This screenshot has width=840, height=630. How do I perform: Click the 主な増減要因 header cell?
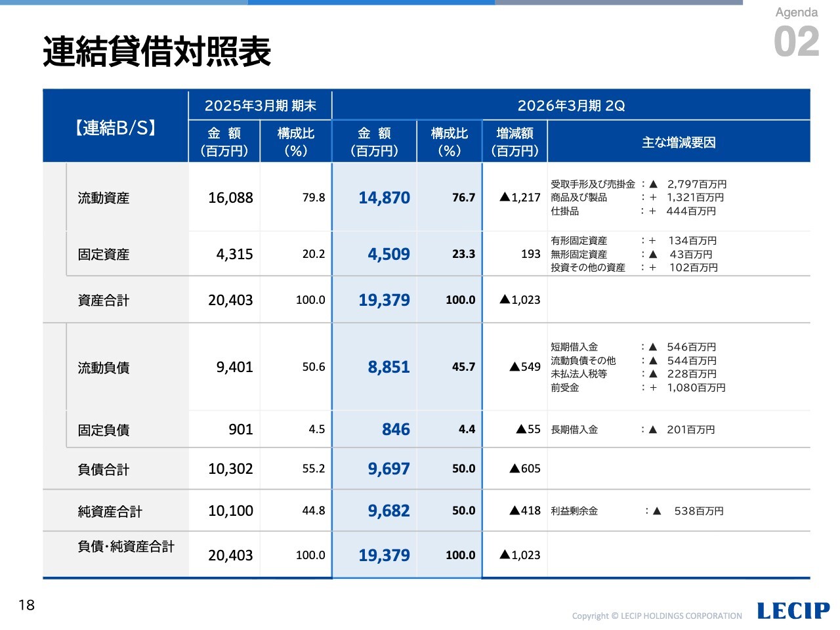[x=679, y=142]
